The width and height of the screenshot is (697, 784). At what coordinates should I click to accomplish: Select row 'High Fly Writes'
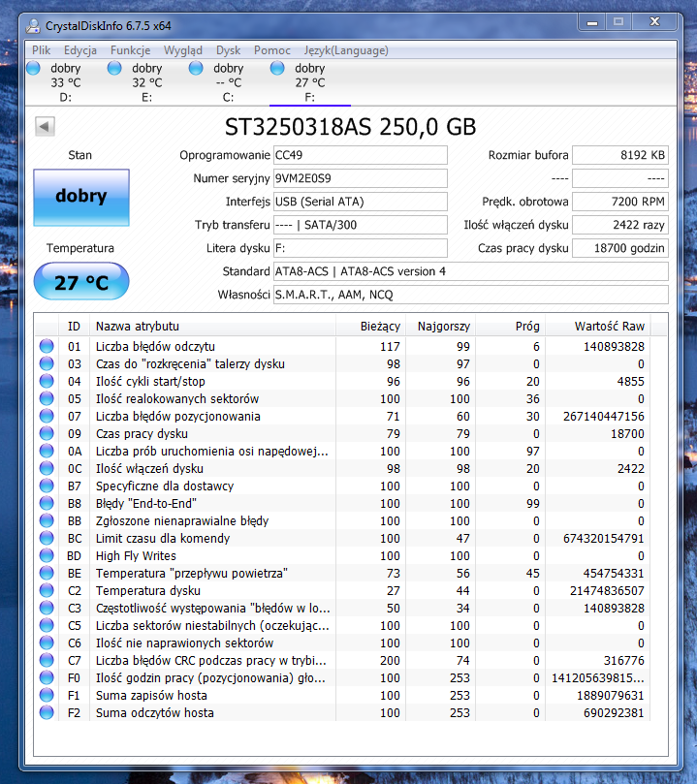pyautogui.click(x=342, y=555)
